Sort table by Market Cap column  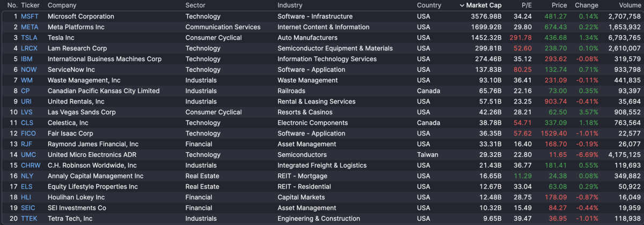coord(484,5)
